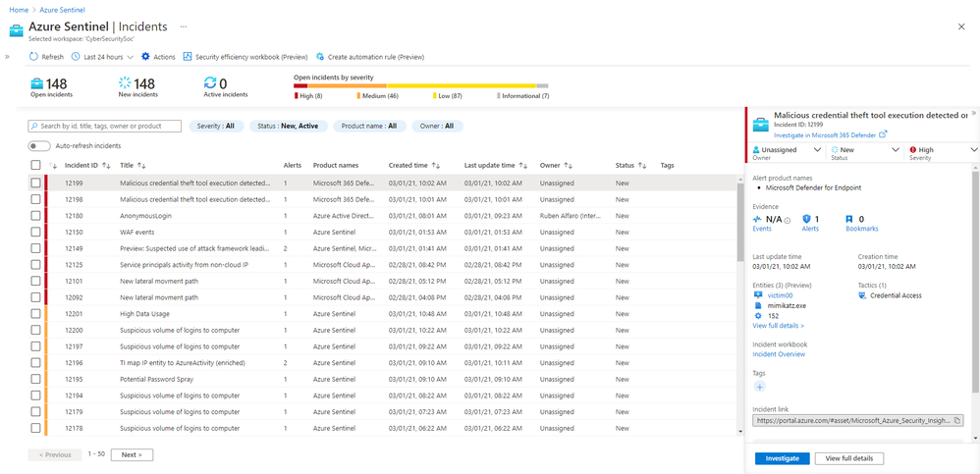Select all incidents header checkbox

coord(35,166)
